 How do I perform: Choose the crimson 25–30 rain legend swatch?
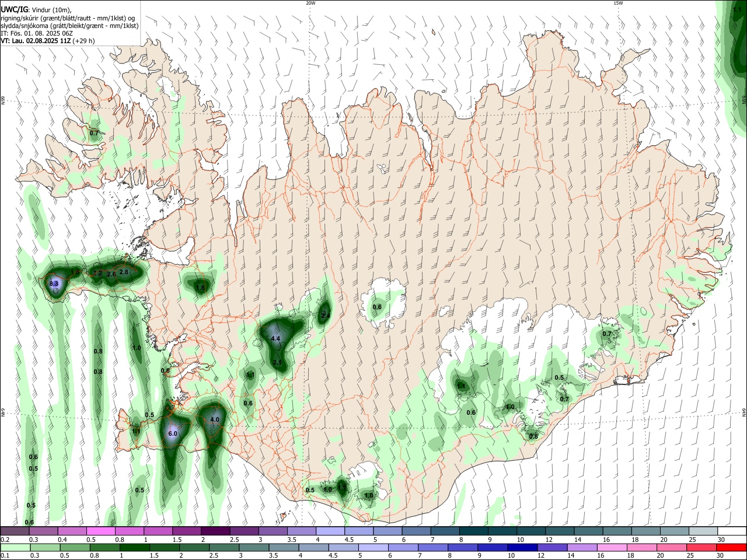[x=701, y=548]
